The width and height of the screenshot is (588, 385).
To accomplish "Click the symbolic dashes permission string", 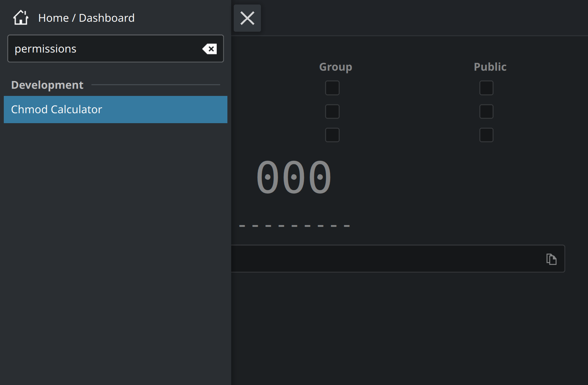I will click(294, 226).
